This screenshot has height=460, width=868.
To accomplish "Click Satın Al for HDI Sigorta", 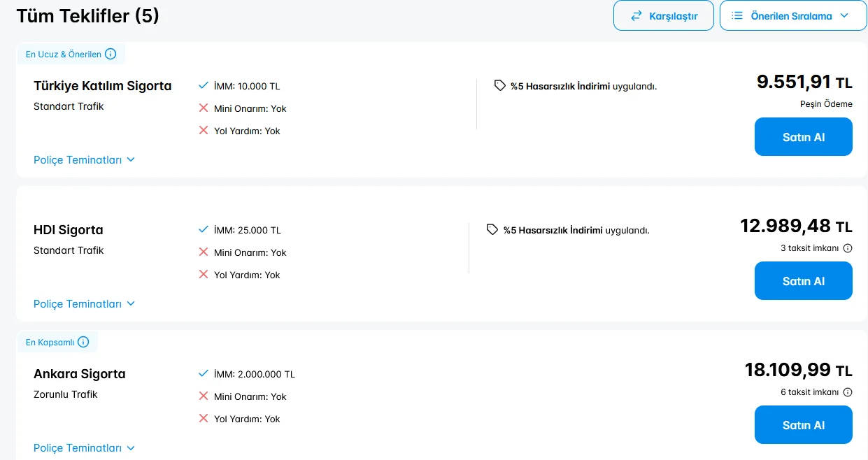I will [803, 281].
